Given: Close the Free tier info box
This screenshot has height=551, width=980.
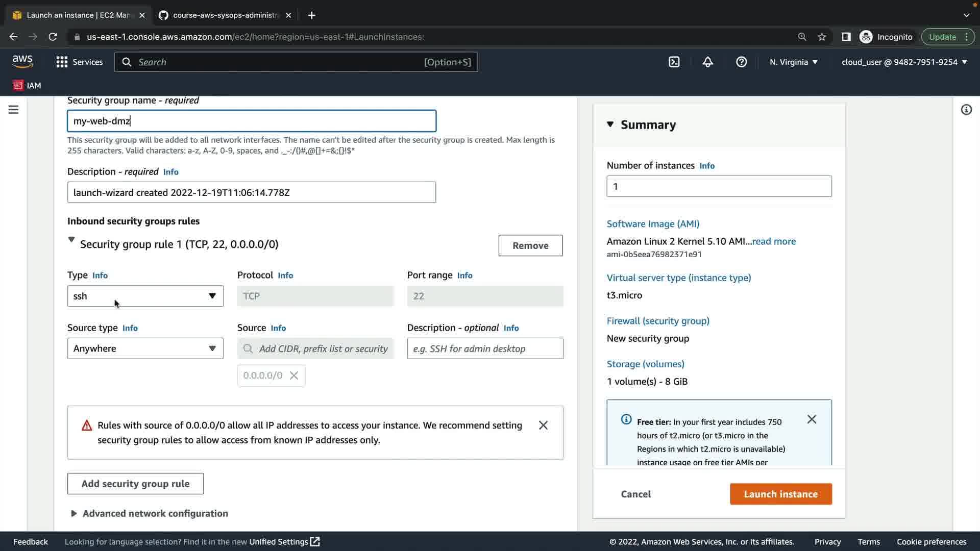Looking at the screenshot, I should point(812,419).
